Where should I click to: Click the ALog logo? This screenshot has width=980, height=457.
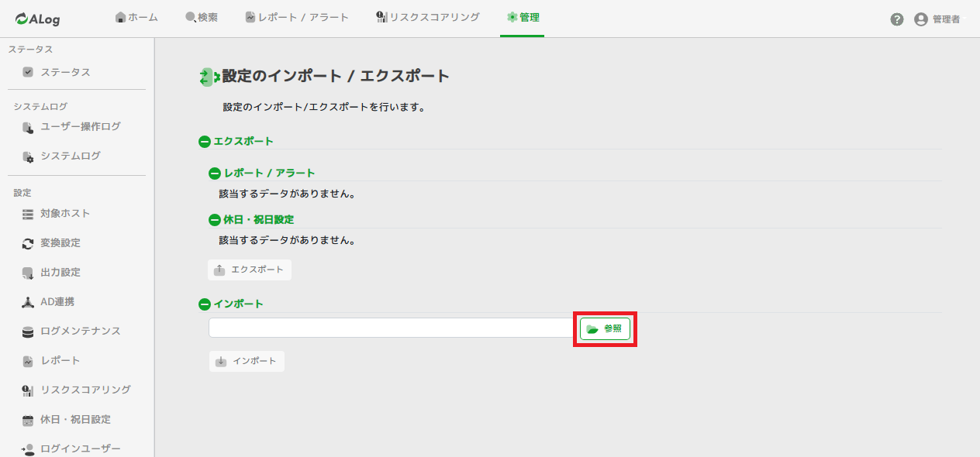point(37,19)
